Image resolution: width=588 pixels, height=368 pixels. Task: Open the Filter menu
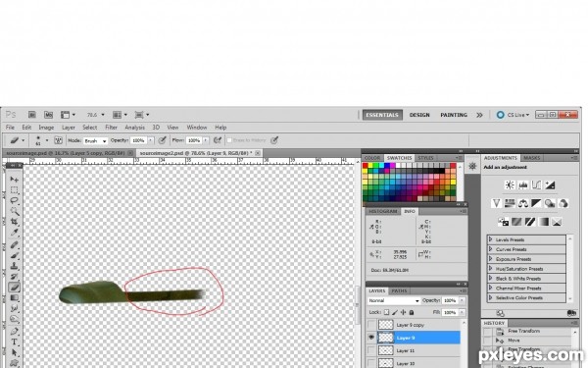[111, 128]
